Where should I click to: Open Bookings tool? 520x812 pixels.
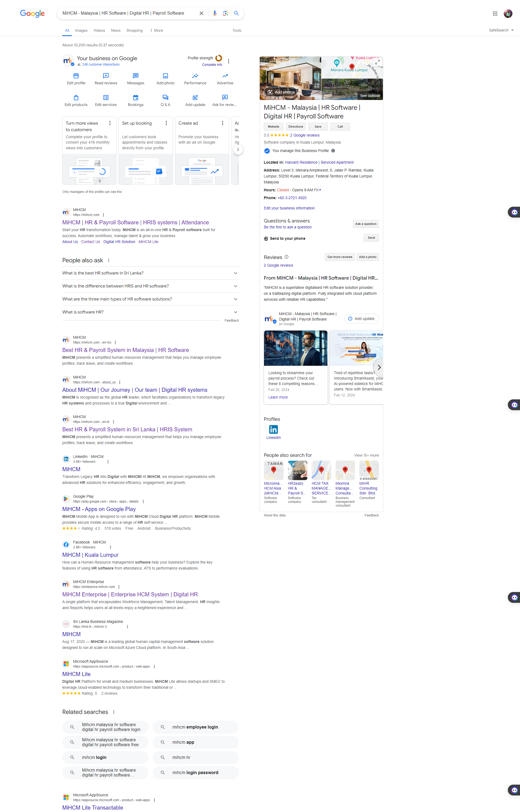[x=135, y=101]
